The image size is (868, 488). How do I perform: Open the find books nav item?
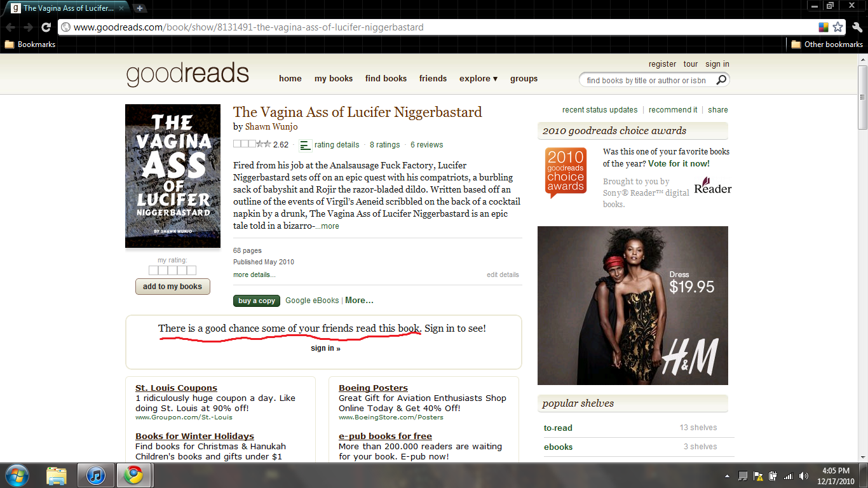point(386,79)
